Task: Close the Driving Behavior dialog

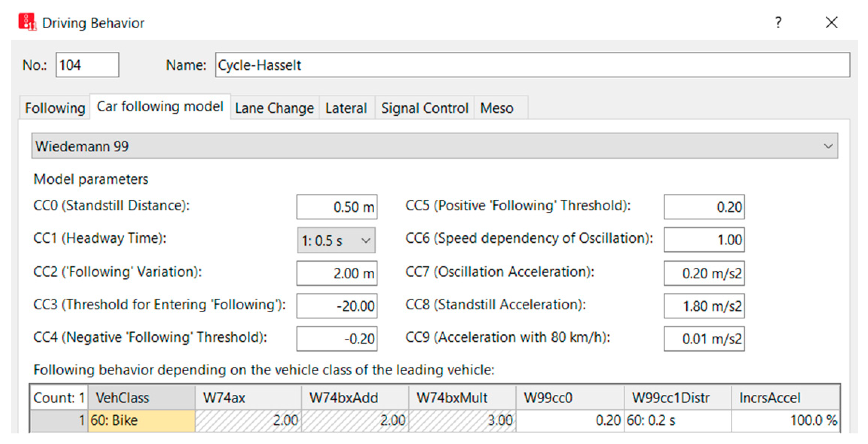Action: [831, 23]
